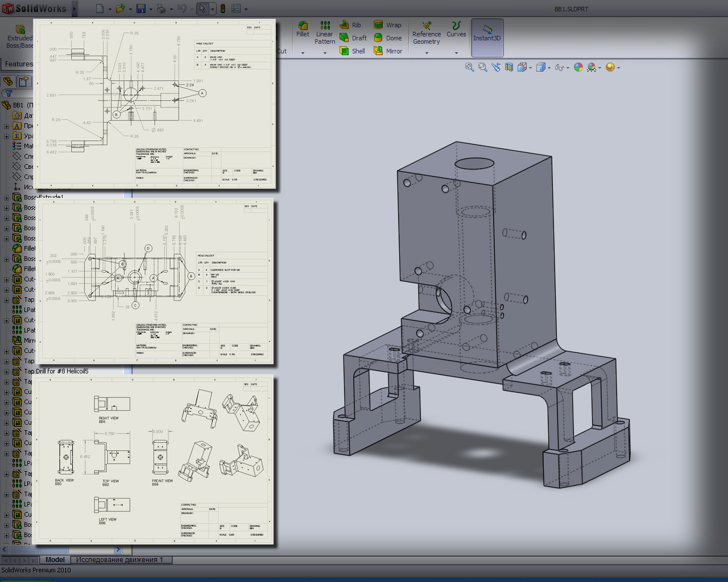The height and width of the screenshot is (582, 728).
Task: Click the Zoom to Fit icon
Action: 469,67
